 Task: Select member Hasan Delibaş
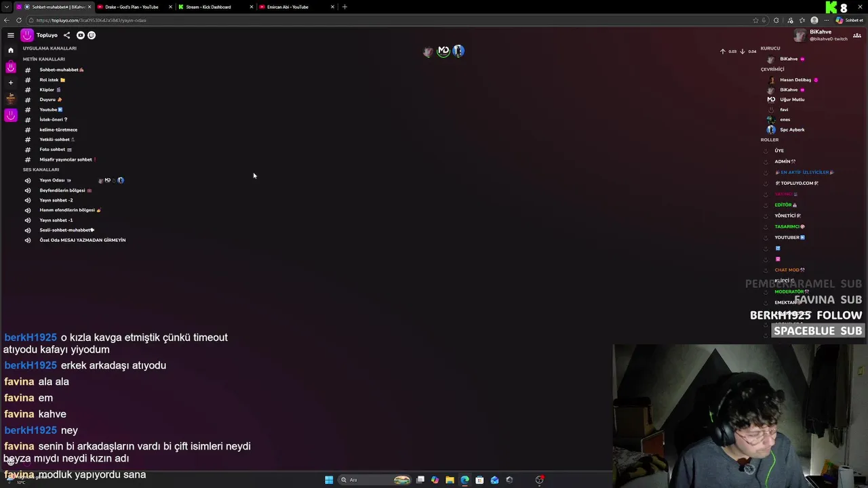(x=795, y=80)
